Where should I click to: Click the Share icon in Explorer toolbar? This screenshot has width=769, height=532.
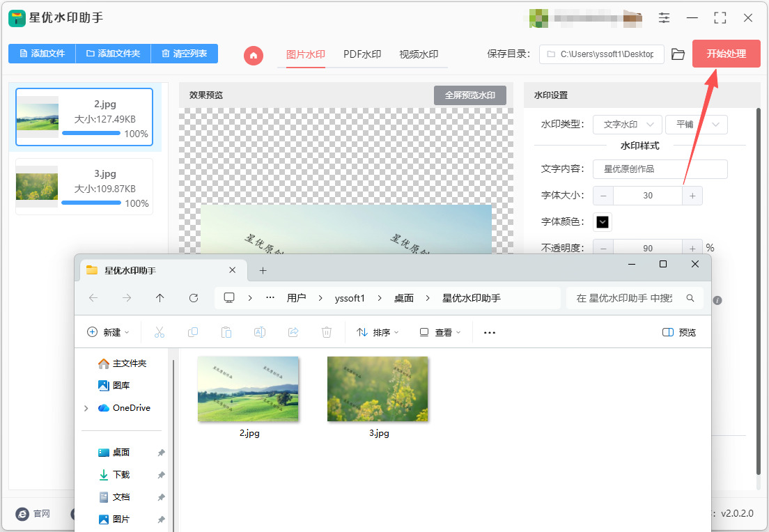click(293, 332)
